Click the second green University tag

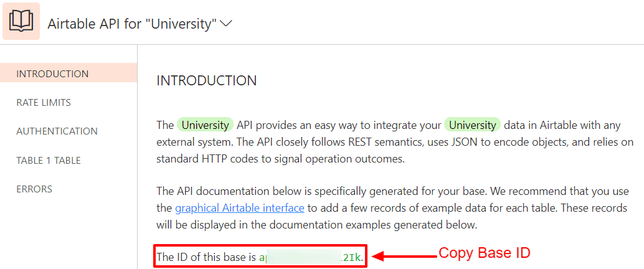point(472,125)
